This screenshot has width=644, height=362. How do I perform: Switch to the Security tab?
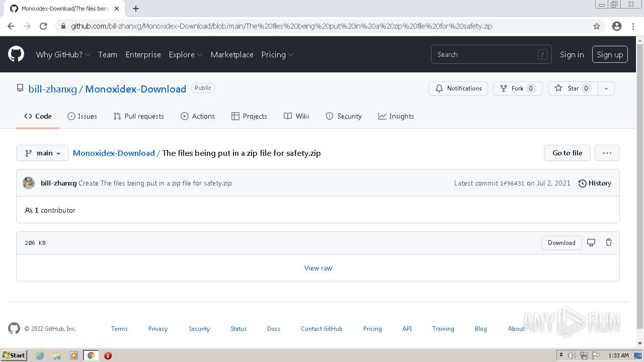pos(344,116)
